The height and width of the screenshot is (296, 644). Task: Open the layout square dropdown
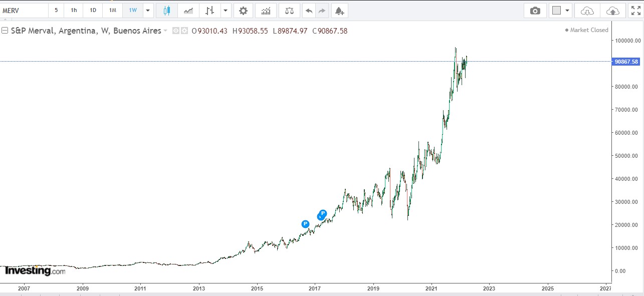click(x=561, y=10)
